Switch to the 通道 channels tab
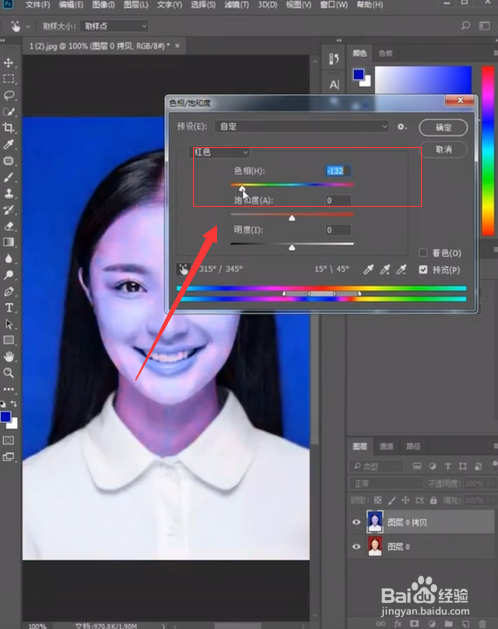The width and height of the screenshot is (498, 629). 386,446
